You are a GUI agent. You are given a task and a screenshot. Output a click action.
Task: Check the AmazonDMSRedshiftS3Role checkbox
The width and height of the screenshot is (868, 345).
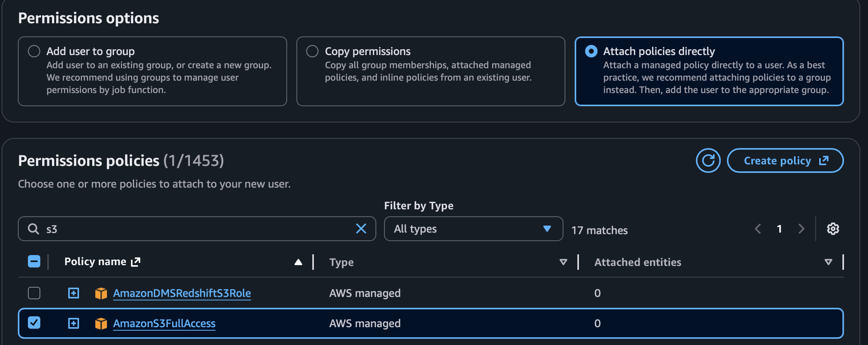point(34,293)
